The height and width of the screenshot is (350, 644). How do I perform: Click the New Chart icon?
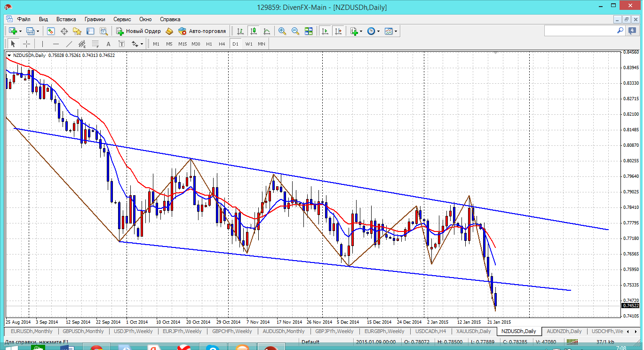(13, 31)
